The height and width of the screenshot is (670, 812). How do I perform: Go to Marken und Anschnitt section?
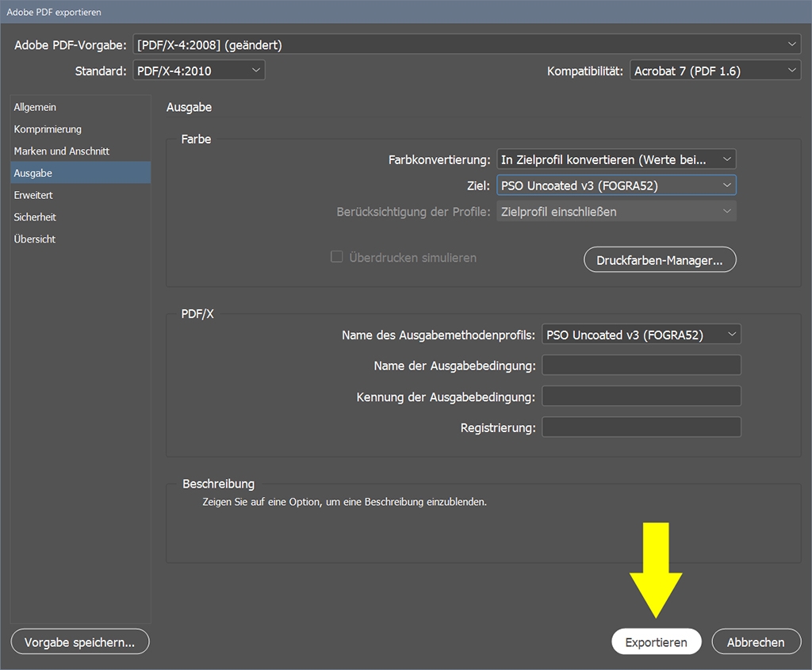tap(62, 151)
